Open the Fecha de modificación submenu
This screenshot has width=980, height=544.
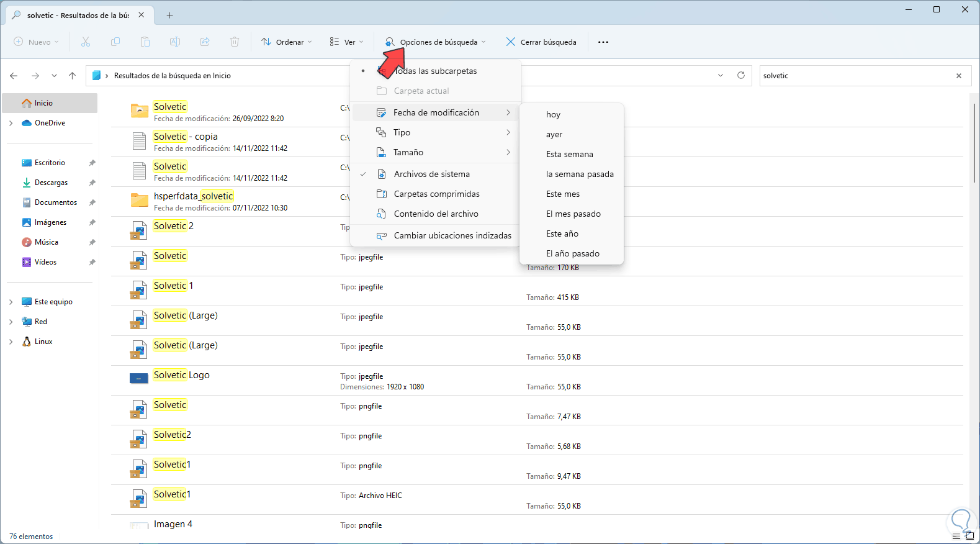pos(435,112)
